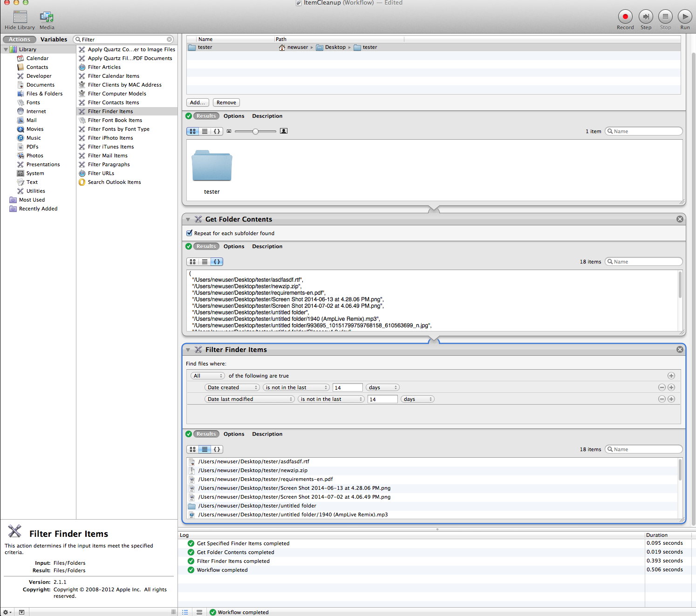This screenshot has height=616, width=696.
Task: Open Options tab of Get Folder Contents
Action: pyautogui.click(x=234, y=246)
